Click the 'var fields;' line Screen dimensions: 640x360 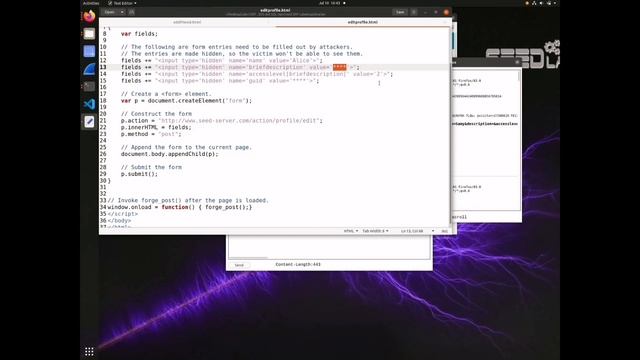point(139,34)
